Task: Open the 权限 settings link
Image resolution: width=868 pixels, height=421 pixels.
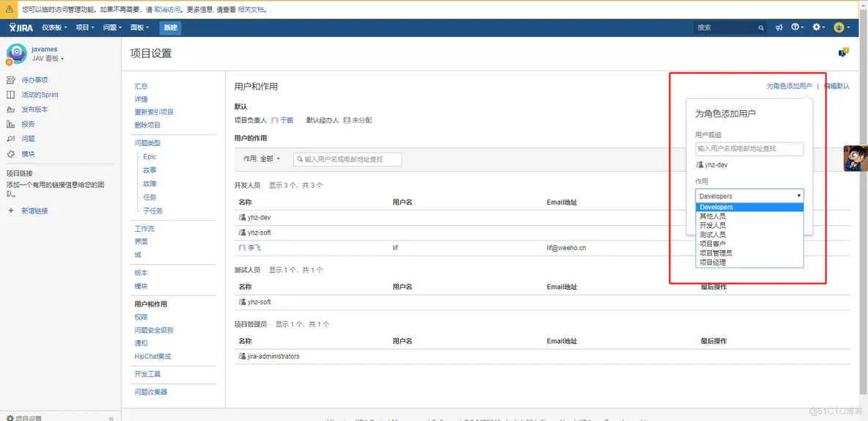Action: [141, 318]
